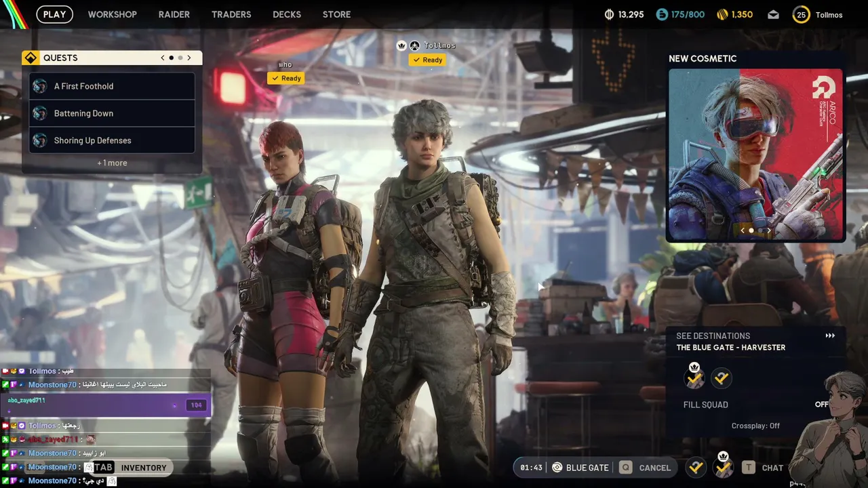The image size is (868, 488).
Task: Click the T key icon beside Chat
Action: point(748,468)
